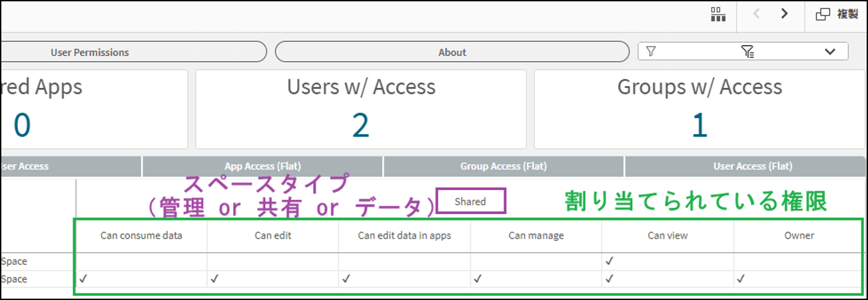The image size is (868, 300).
Task: Open the About sheet button
Action: point(452,52)
